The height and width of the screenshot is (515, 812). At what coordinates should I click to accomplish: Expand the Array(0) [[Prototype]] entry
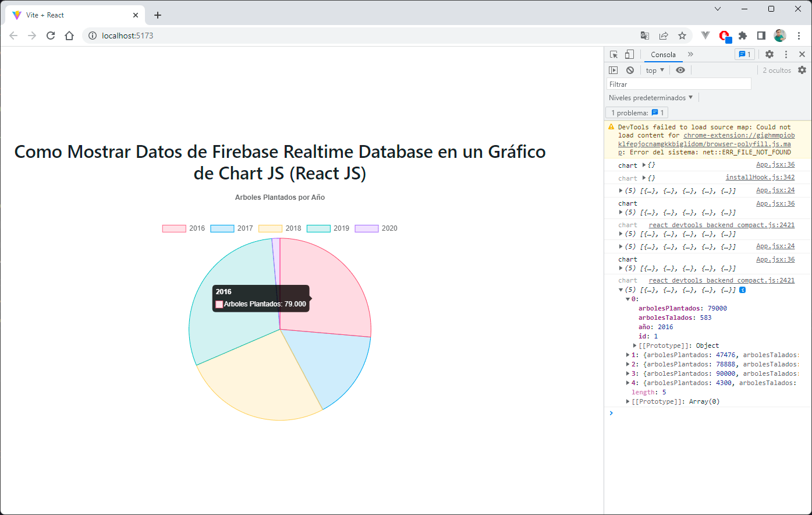(x=628, y=401)
